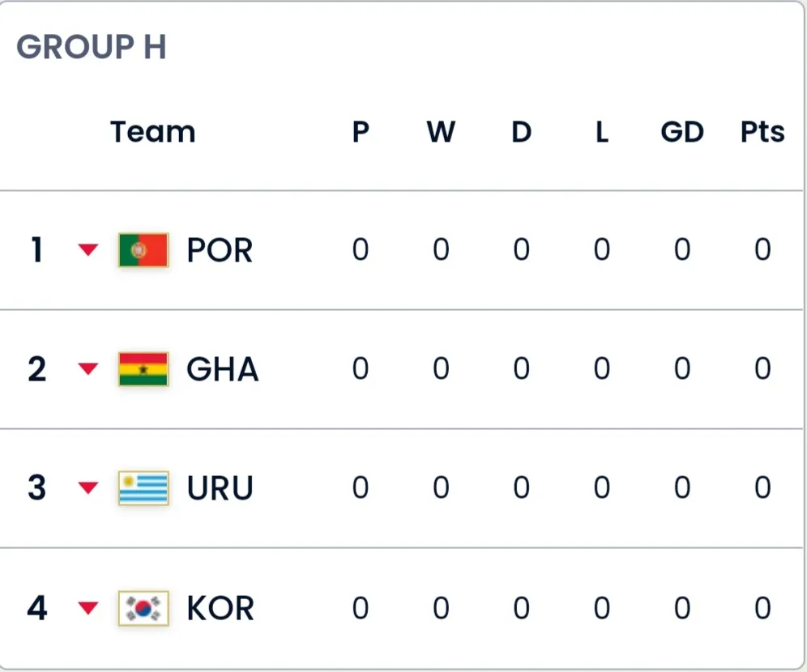Click the Uruguay flag icon

[x=143, y=488]
